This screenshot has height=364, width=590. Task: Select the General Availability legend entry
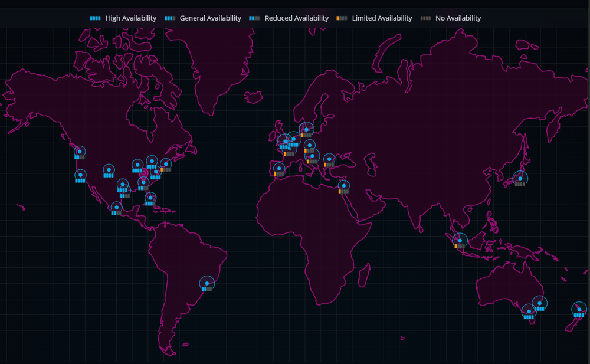(210, 18)
